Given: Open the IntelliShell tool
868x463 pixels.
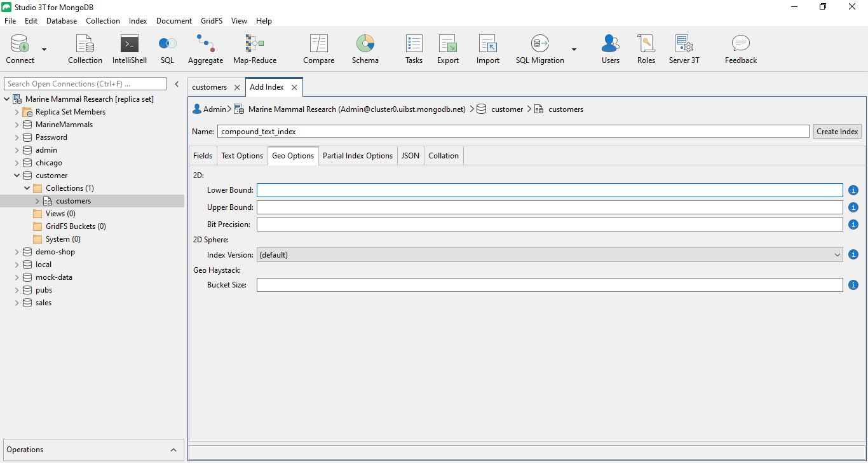Looking at the screenshot, I should point(129,48).
